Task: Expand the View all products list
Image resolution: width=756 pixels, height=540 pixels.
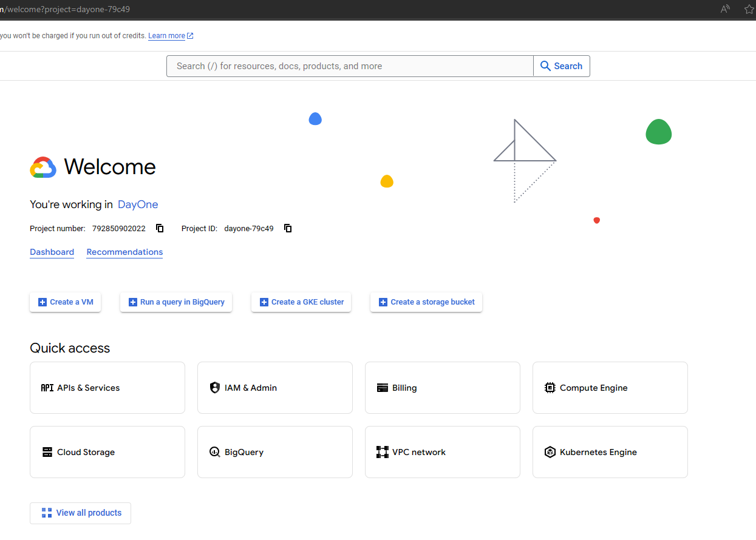Action: (81, 513)
